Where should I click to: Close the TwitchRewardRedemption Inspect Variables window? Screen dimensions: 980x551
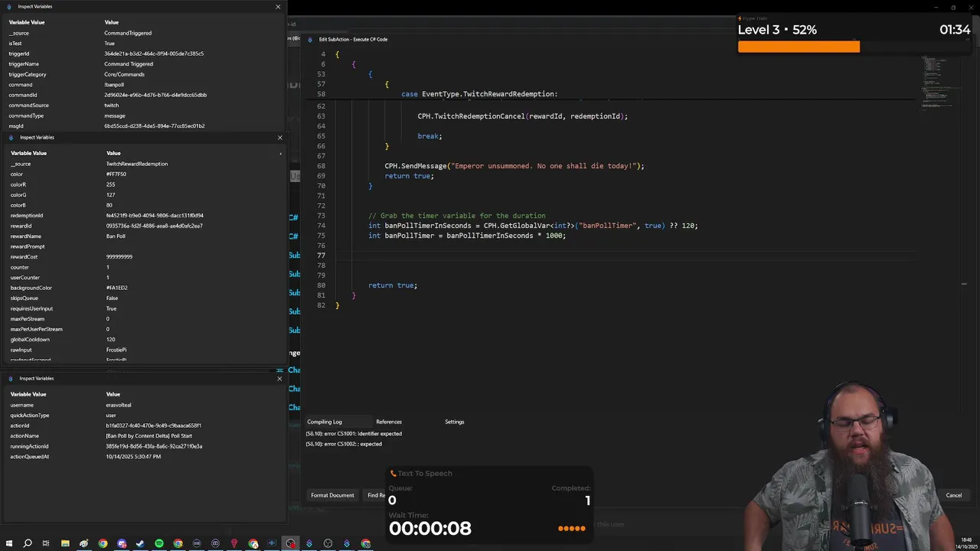coord(279,138)
